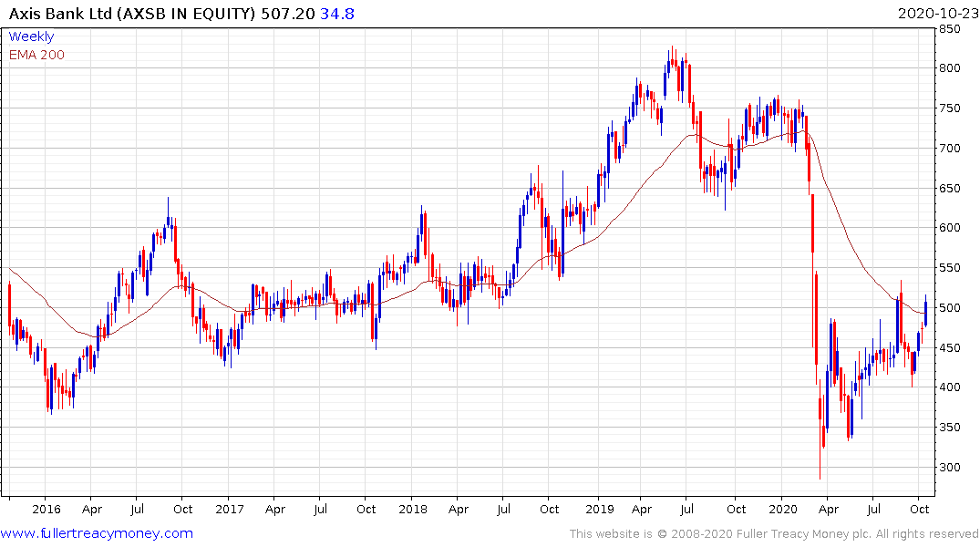Click the 2020-10-23 date label
980x547 pixels.
pyautogui.click(x=936, y=14)
